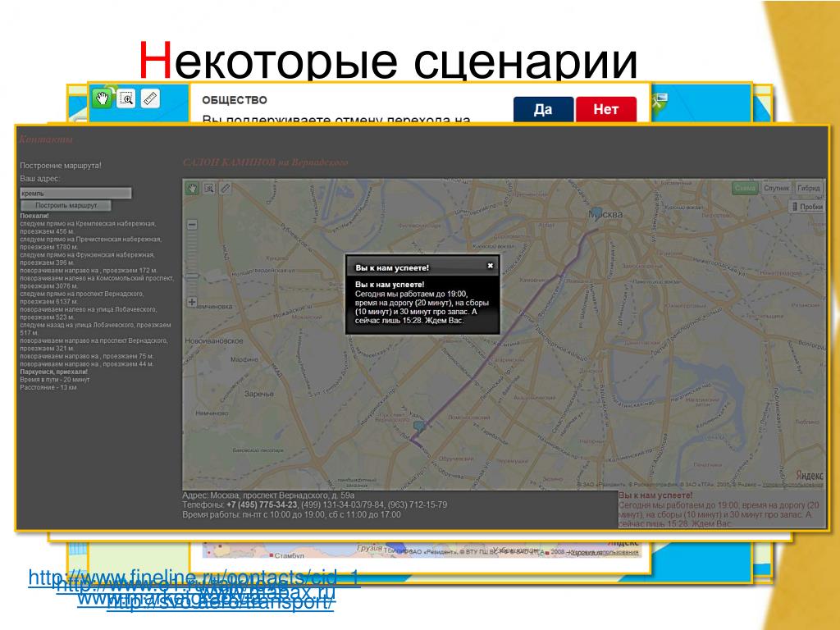Viewport: 840px width, 630px height.
Task: Select the hand pan tool on the dark route map
Action: (192, 188)
